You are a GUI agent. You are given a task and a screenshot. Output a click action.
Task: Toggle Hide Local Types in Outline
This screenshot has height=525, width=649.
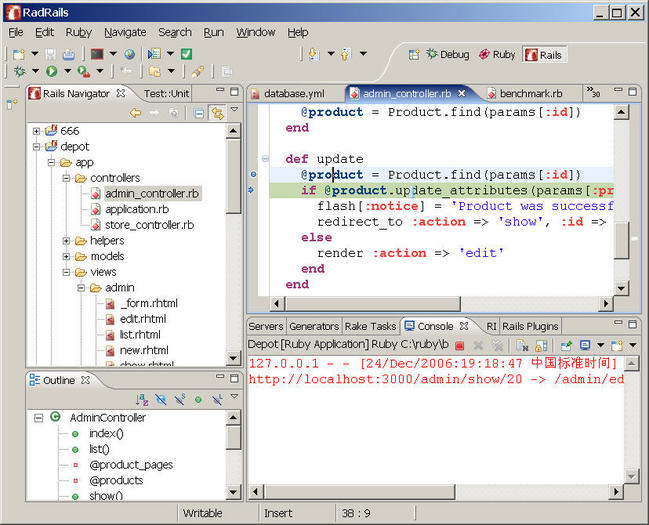click(217, 399)
